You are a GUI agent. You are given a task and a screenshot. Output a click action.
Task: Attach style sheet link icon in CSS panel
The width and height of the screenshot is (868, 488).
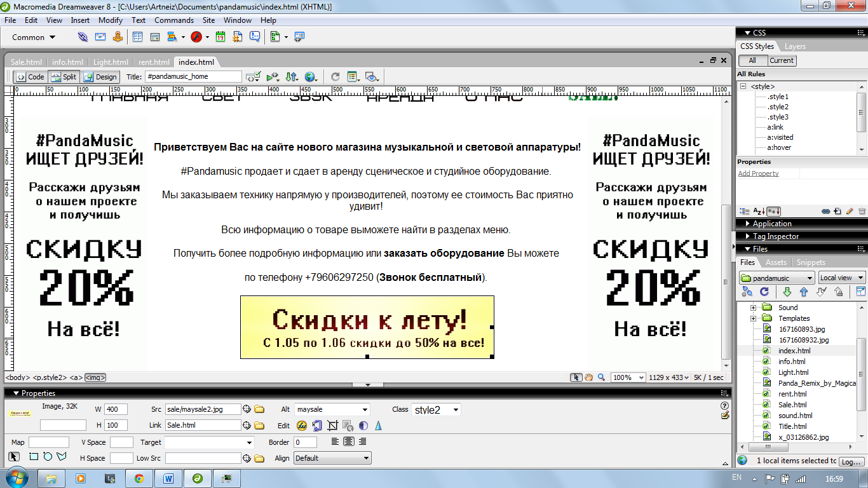point(825,211)
